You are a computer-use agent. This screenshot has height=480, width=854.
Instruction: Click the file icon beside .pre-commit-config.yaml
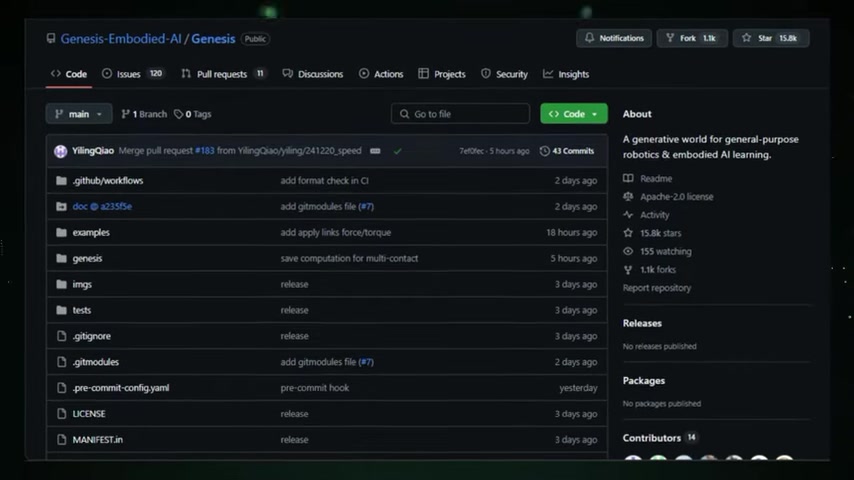click(62, 388)
